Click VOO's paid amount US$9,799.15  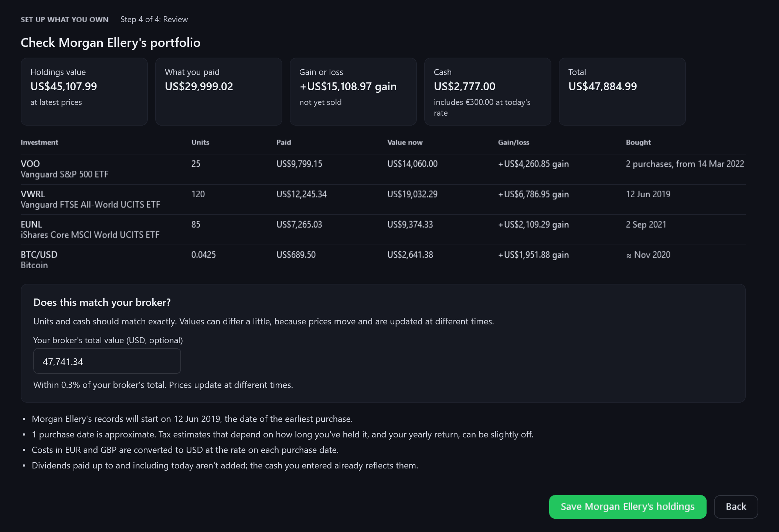(299, 164)
